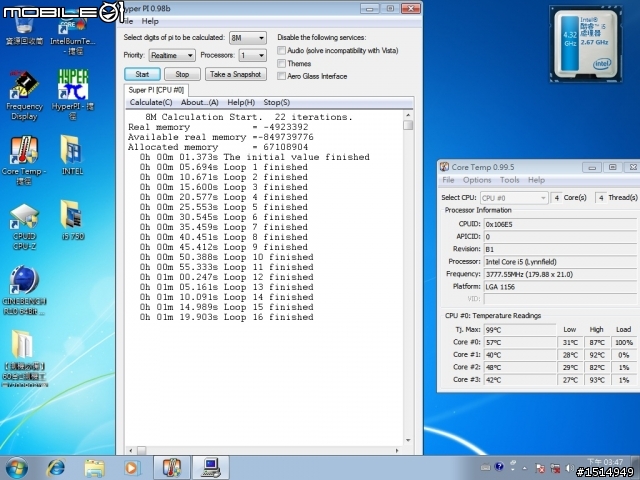Open the Core Temp desktop shortcut
Screen dimensions: 640x480
point(24,160)
